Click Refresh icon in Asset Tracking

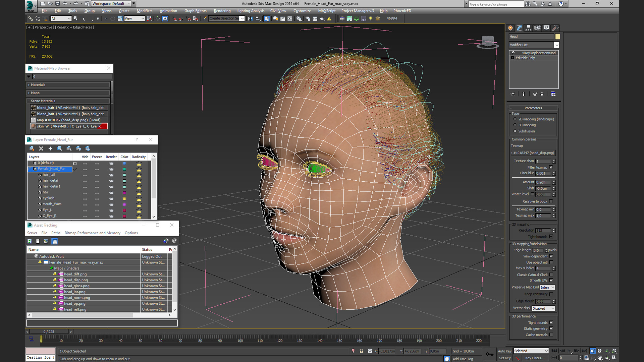(30, 241)
